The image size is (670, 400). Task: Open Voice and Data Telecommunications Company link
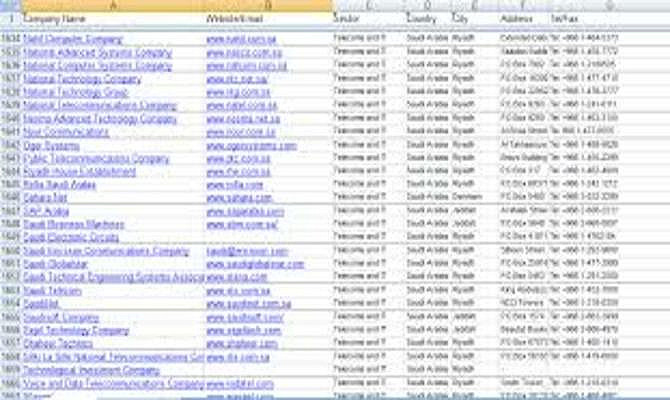(x=114, y=384)
